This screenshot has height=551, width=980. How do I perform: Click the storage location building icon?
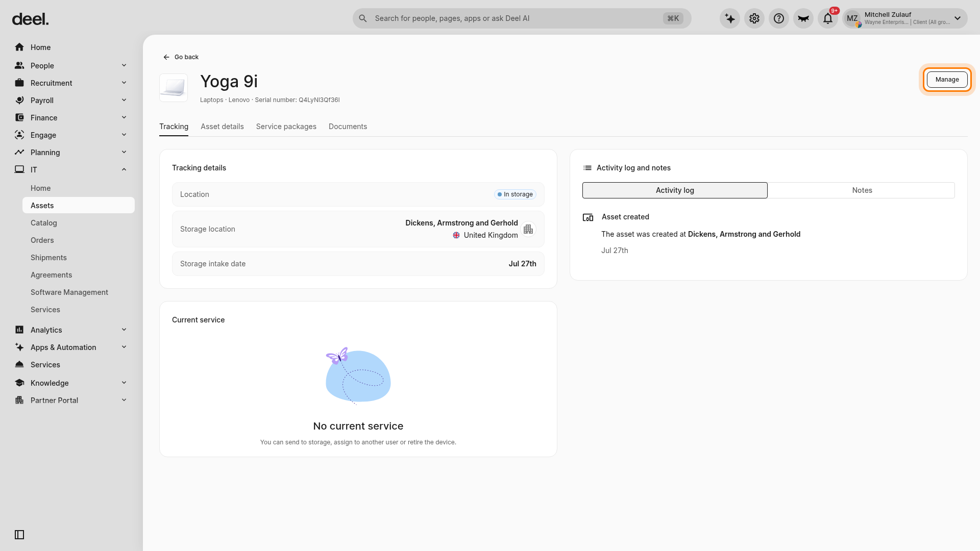coord(528,229)
